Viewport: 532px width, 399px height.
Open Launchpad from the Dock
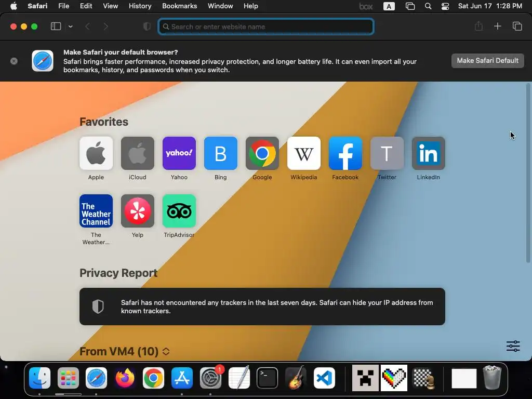coord(68,378)
